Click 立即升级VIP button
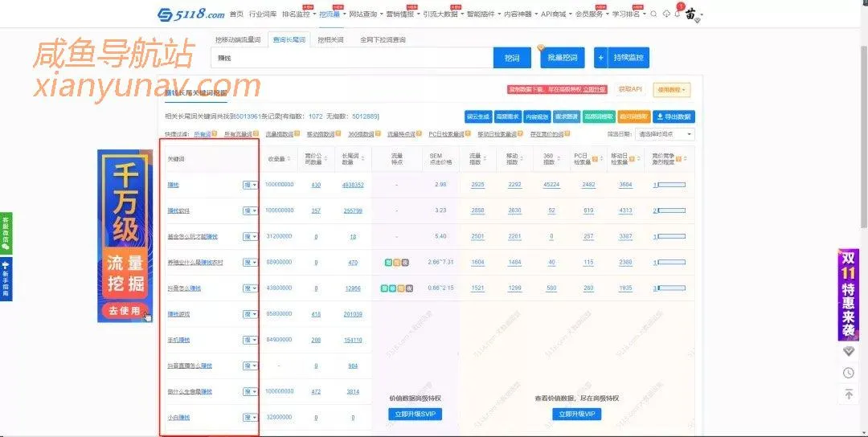The height and width of the screenshot is (437, 868). tap(577, 415)
